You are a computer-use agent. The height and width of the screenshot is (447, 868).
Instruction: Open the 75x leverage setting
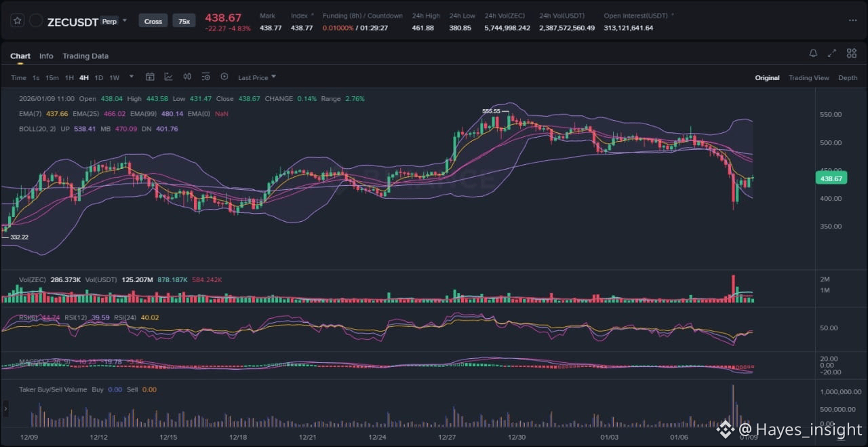184,21
